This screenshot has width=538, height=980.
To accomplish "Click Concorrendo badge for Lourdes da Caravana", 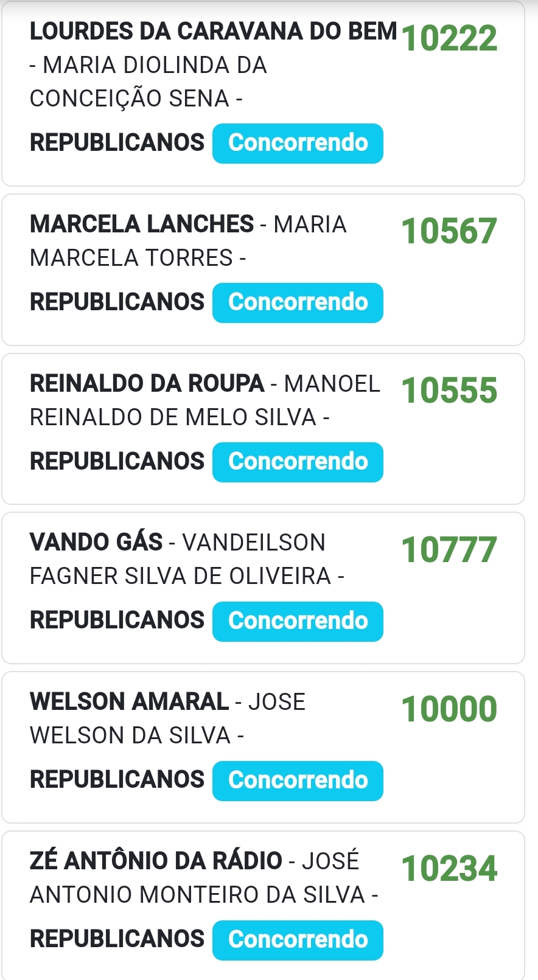I will pos(298,144).
